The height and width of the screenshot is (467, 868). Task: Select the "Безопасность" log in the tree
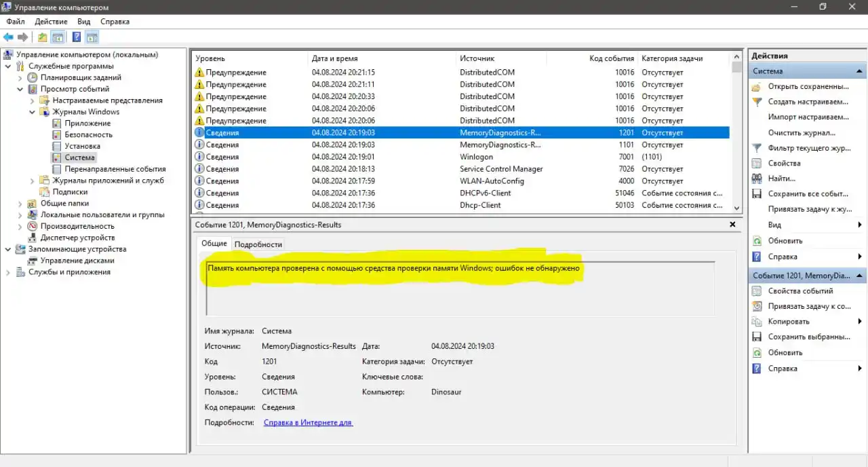click(89, 135)
